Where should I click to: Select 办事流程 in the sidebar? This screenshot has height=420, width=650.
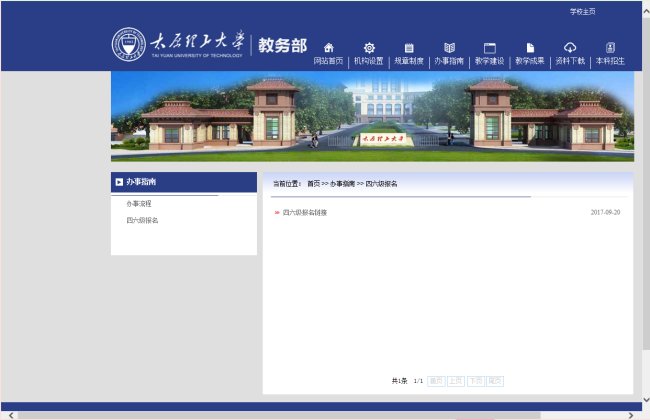(x=139, y=204)
